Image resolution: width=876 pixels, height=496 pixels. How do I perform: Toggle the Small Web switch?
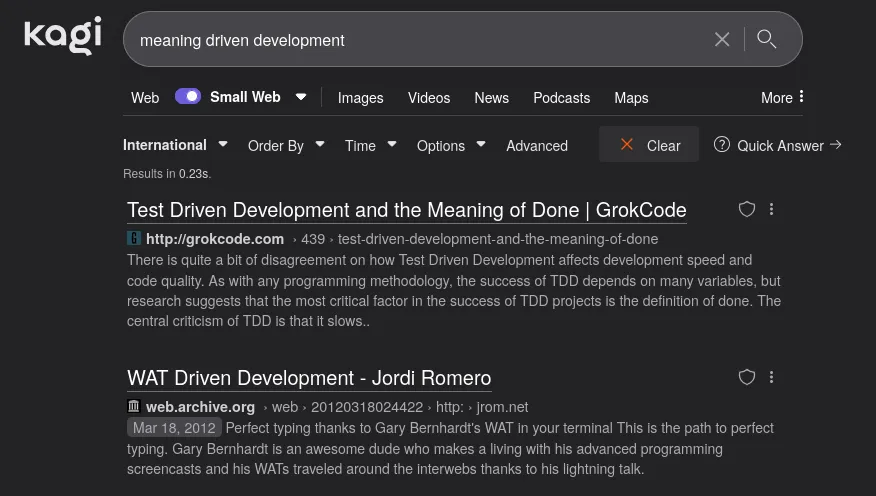coord(188,97)
